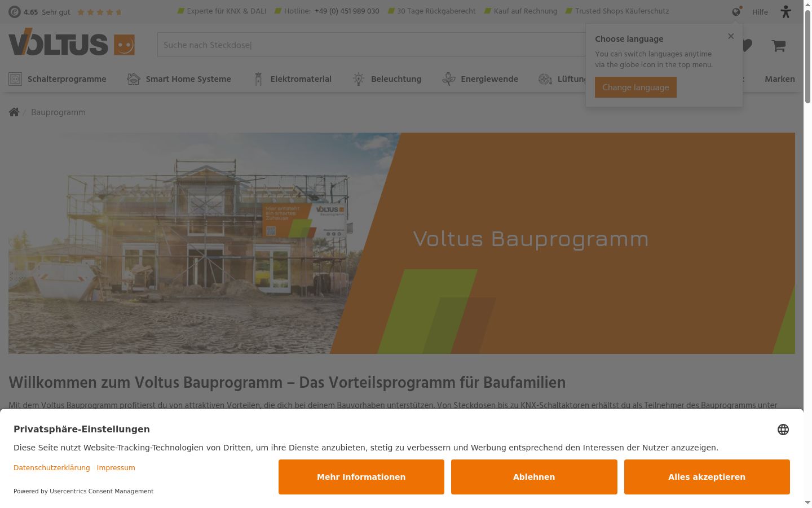The width and height of the screenshot is (812, 508).
Task: Click the scrollbar down arrow
Action: [807, 503]
